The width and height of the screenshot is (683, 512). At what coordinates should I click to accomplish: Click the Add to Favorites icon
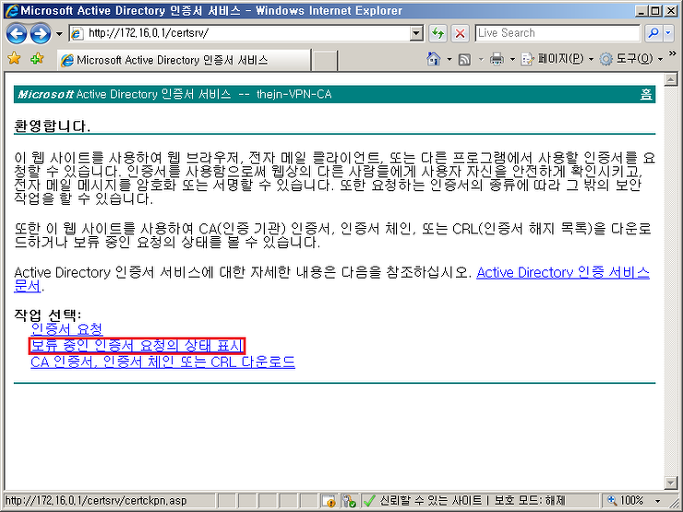(x=37, y=58)
